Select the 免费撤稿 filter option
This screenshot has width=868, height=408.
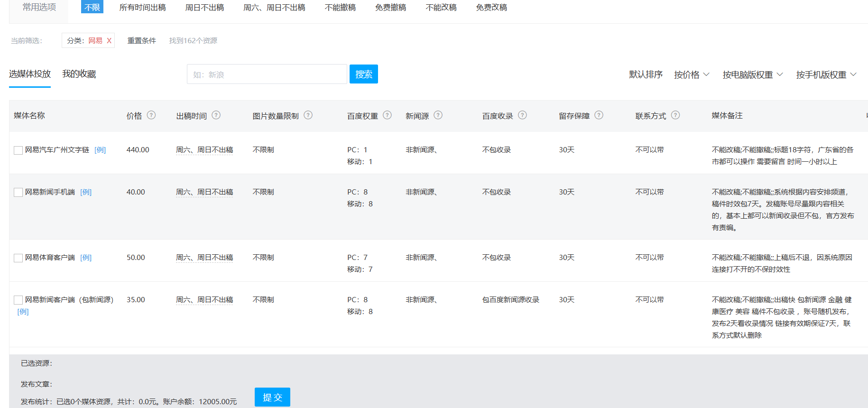(x=390, y=8)
